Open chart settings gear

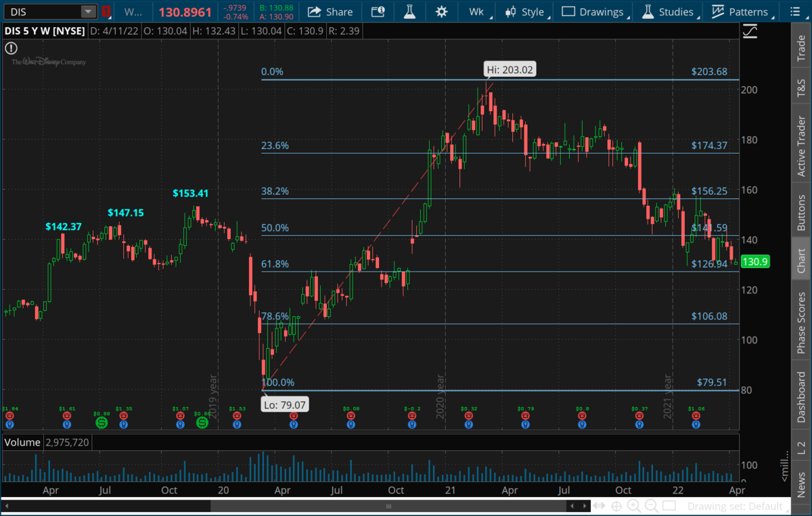click(x=442, y=12)
